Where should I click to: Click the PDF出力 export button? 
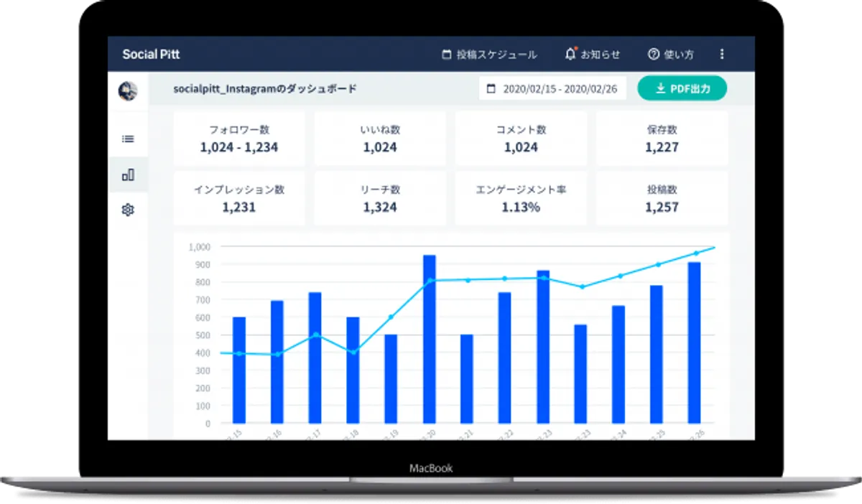pyautogui.click(x=682, y=89)
